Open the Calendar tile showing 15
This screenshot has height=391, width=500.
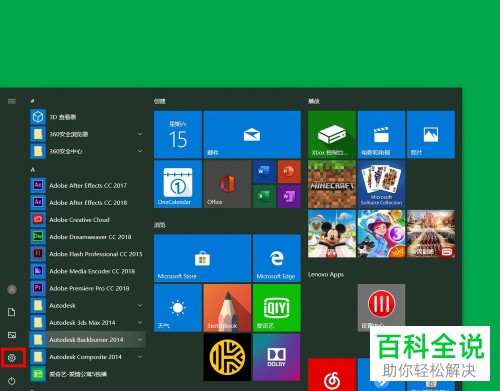tap(178, 135)
